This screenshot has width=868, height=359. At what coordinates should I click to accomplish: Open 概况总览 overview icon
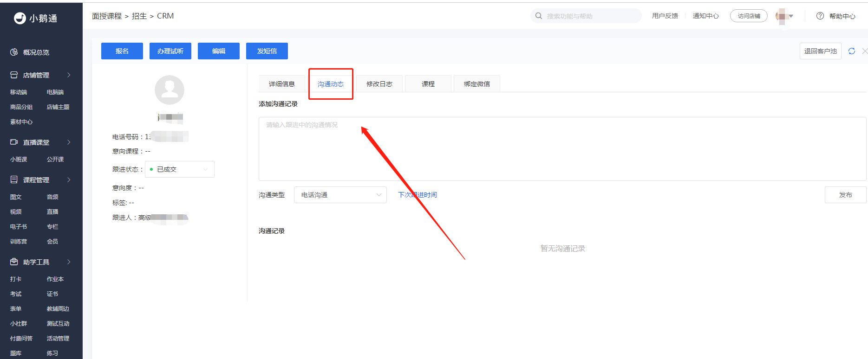14,52
